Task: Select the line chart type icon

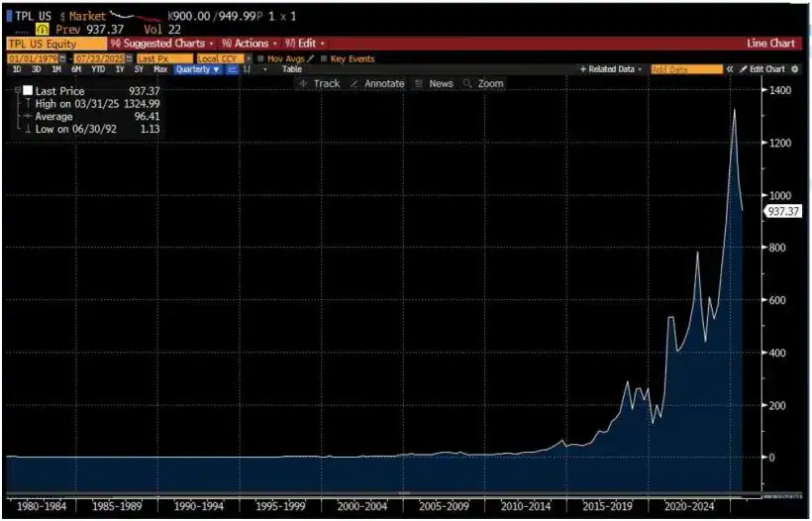Action: (231, 69)
